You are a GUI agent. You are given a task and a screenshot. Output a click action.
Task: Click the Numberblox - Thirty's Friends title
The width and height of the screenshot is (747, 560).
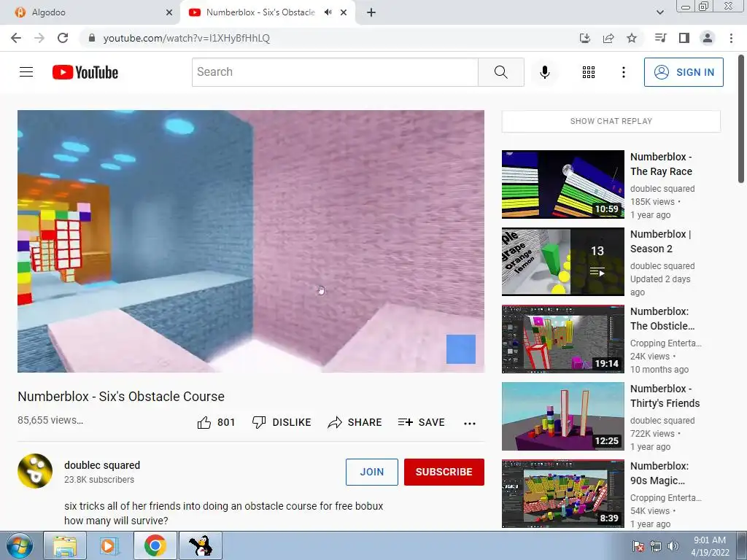(x=665, y=396)
